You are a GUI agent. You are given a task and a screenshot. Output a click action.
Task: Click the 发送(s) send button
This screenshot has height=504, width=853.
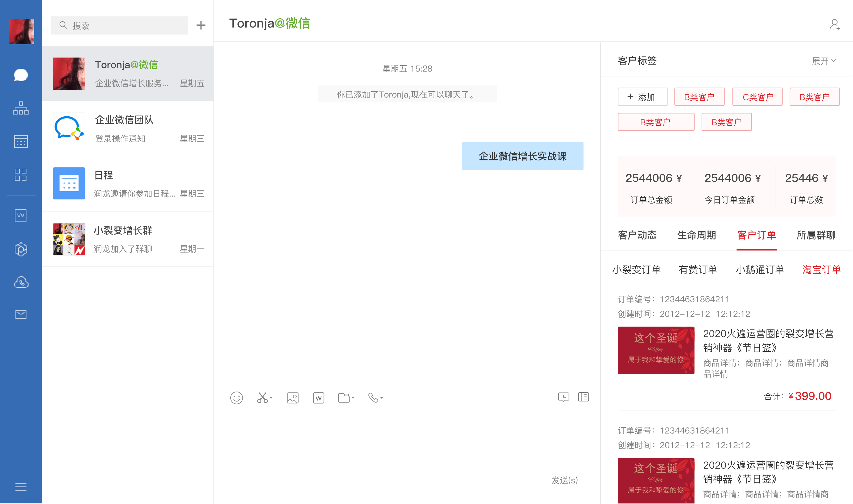coord(564,480)
